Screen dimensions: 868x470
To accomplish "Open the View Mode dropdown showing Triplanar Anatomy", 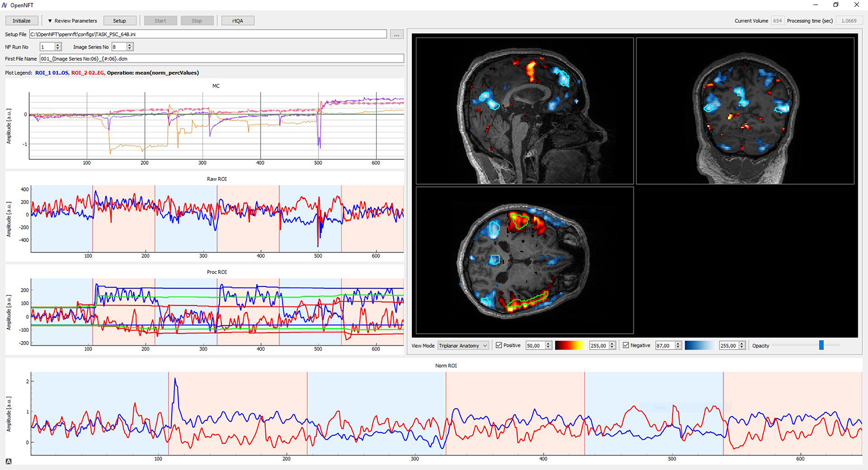I will click(462, 346).
